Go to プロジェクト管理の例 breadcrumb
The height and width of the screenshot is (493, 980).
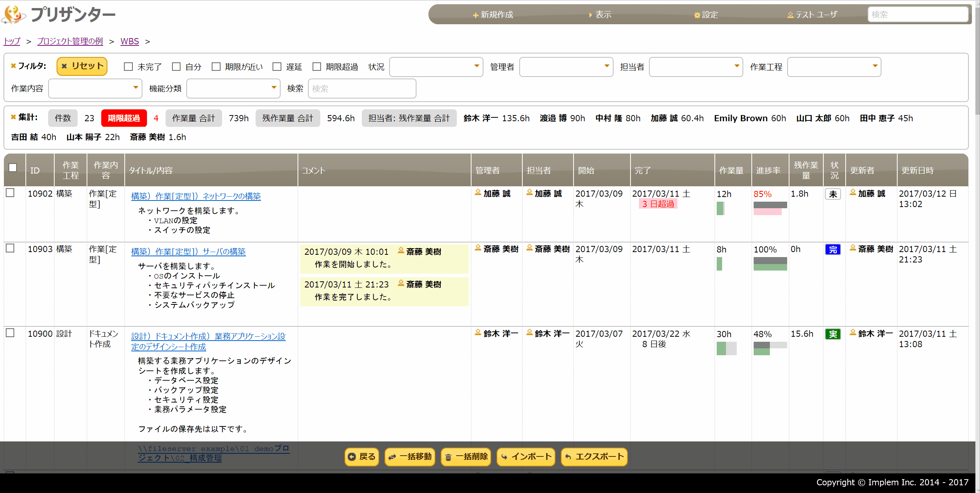[x=70, y=41]
